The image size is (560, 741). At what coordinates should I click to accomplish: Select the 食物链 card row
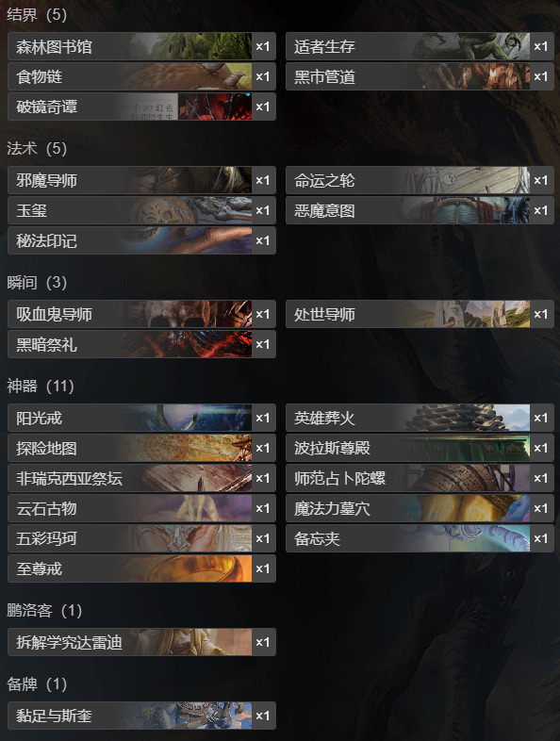pyautogui.click(x=141, y=76)
